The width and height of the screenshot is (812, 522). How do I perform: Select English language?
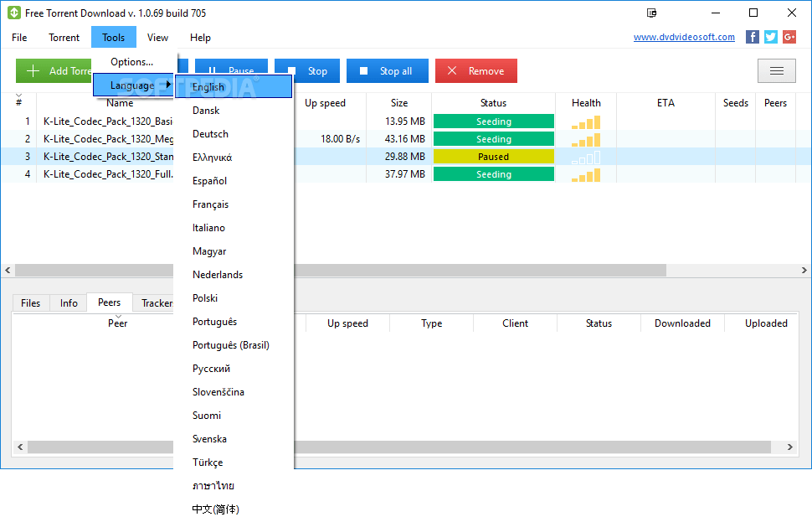click(234, 86)
